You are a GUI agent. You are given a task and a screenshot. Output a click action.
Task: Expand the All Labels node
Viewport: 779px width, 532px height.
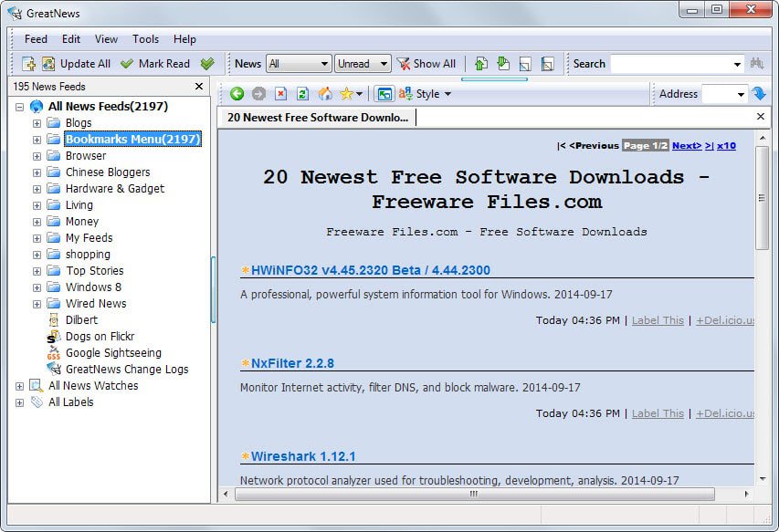[19, 402]
